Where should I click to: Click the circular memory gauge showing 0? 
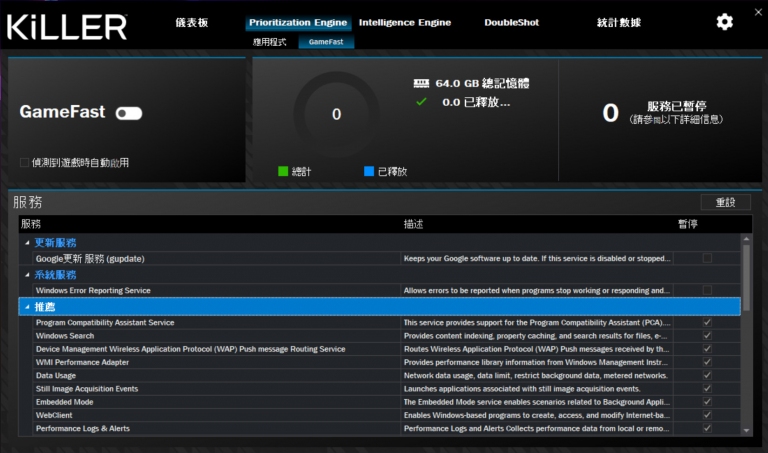pyautogui.click(x=336, y=114)
